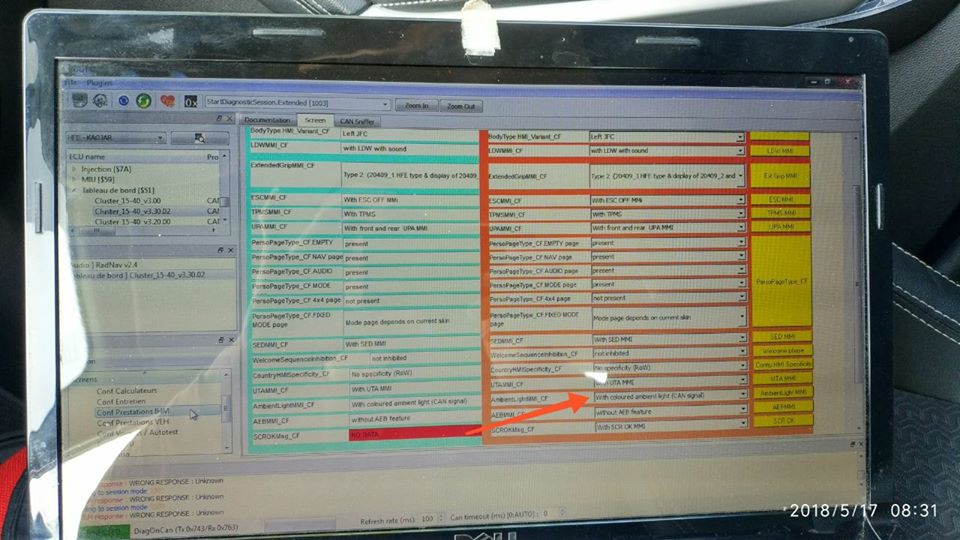Float the screens list panel
Image resolution: width=960 pixels, height=540 pixels.
(221, 340)
